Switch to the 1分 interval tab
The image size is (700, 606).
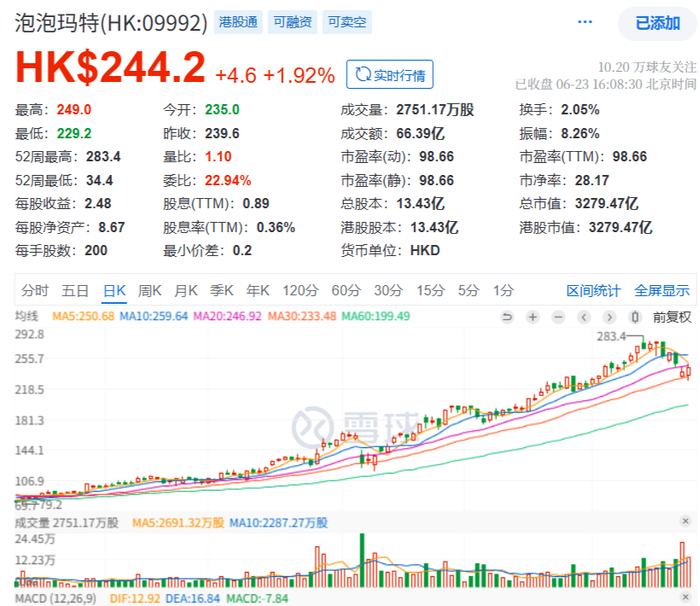point(504,291)
